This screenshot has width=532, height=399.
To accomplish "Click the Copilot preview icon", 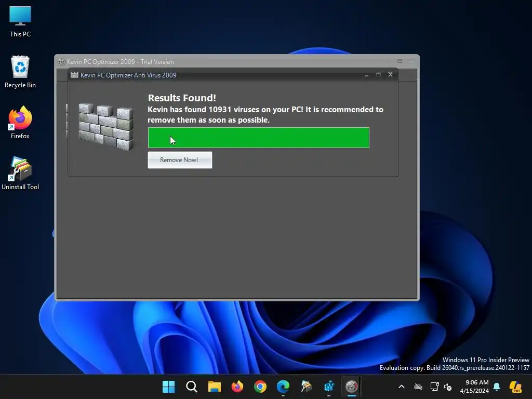I will point(515,387).
